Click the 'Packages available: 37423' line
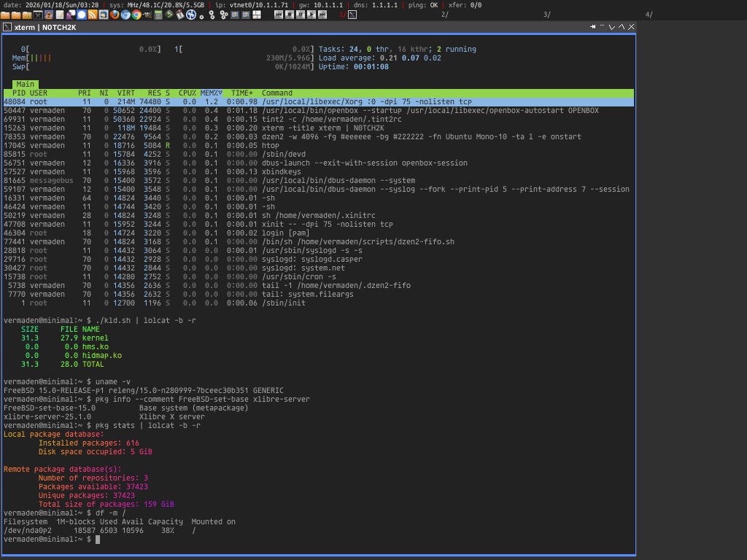Image resolution: width=747 pixels, height=560 pixels. pos(93,486)
